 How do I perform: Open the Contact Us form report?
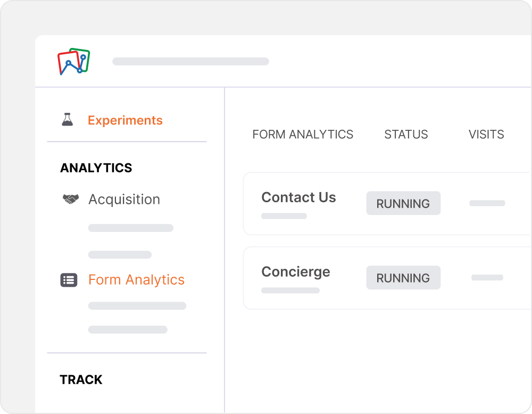(298, 197)
